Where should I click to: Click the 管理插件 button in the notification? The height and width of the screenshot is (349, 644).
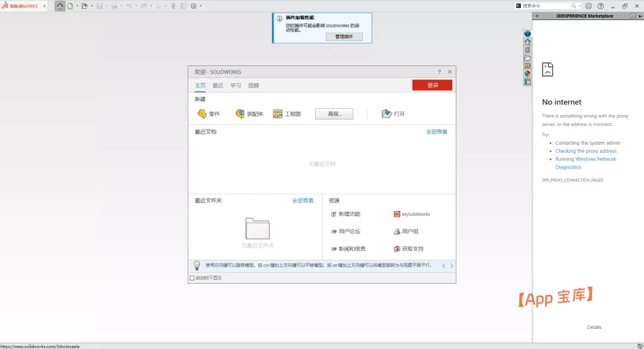(344, 36)
